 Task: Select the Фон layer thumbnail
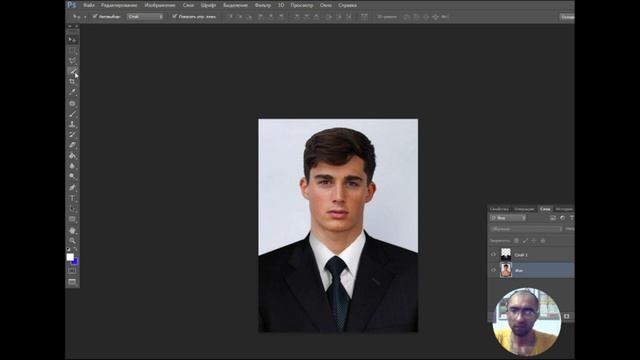point(506,270)
